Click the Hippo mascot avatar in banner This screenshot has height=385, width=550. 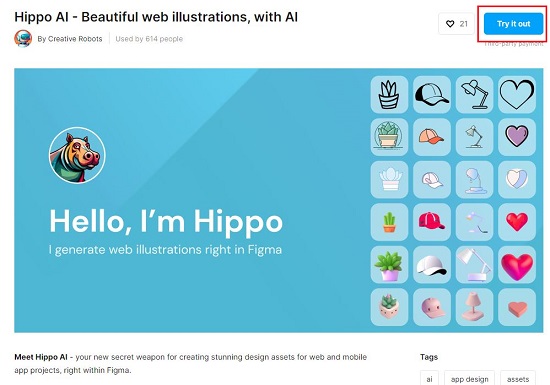point(77,155)
